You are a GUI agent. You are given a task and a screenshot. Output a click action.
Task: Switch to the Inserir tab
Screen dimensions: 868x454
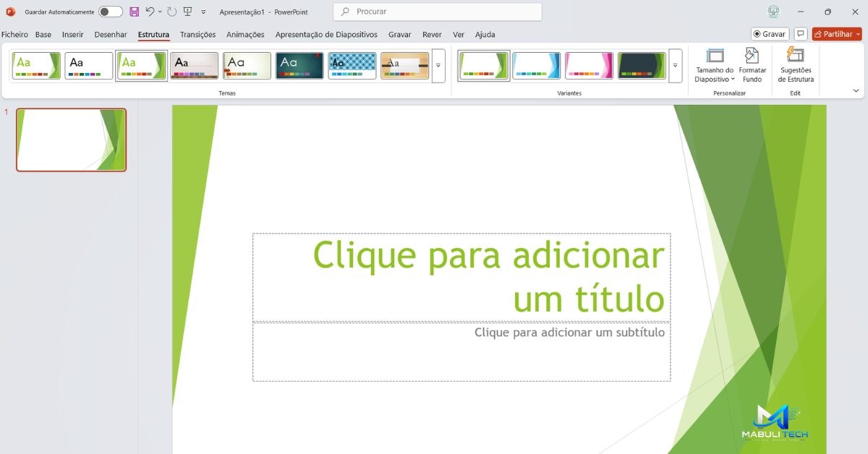pos(72,35)
